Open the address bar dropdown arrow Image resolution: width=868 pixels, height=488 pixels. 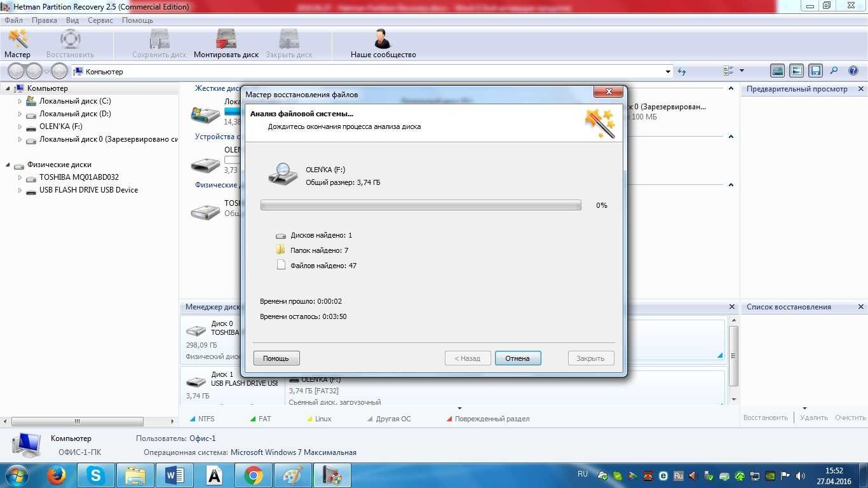tap(668, 72)
